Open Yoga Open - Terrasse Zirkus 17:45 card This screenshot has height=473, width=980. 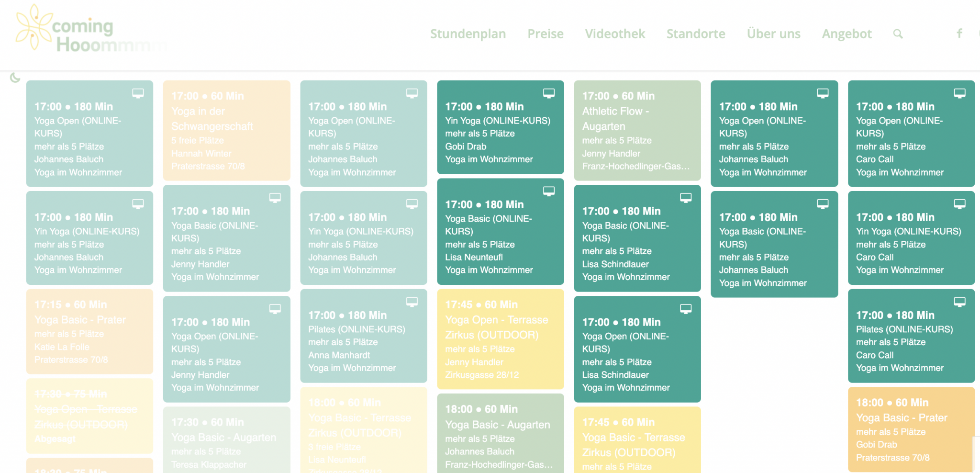click(x=501, y=339)
